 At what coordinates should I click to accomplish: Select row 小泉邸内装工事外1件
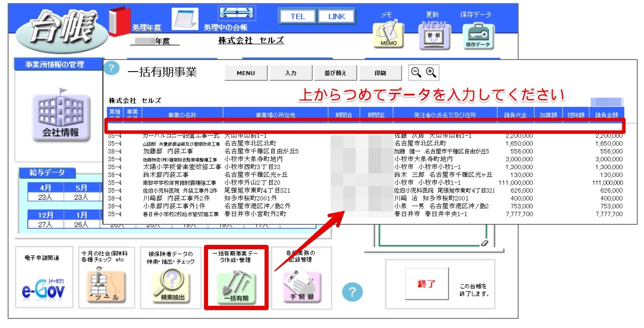[x=365, y=206]
